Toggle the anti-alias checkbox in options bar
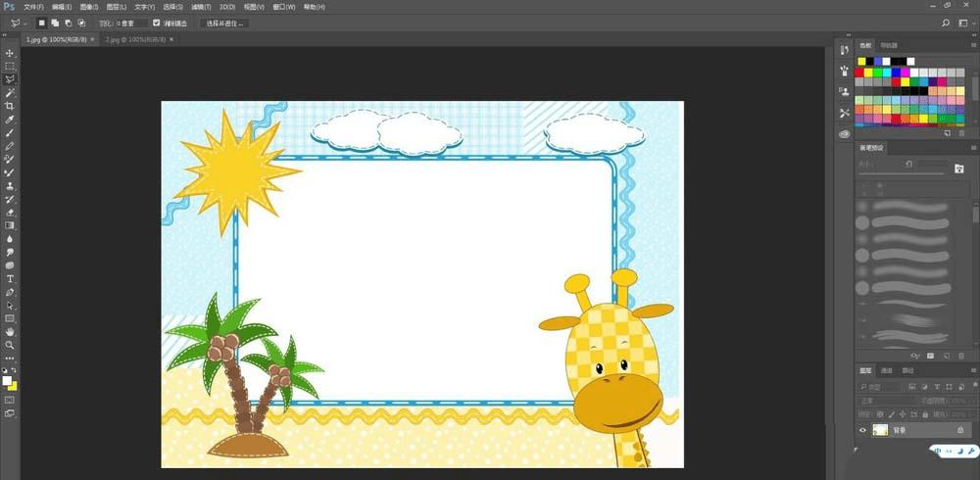 point(157,23)
